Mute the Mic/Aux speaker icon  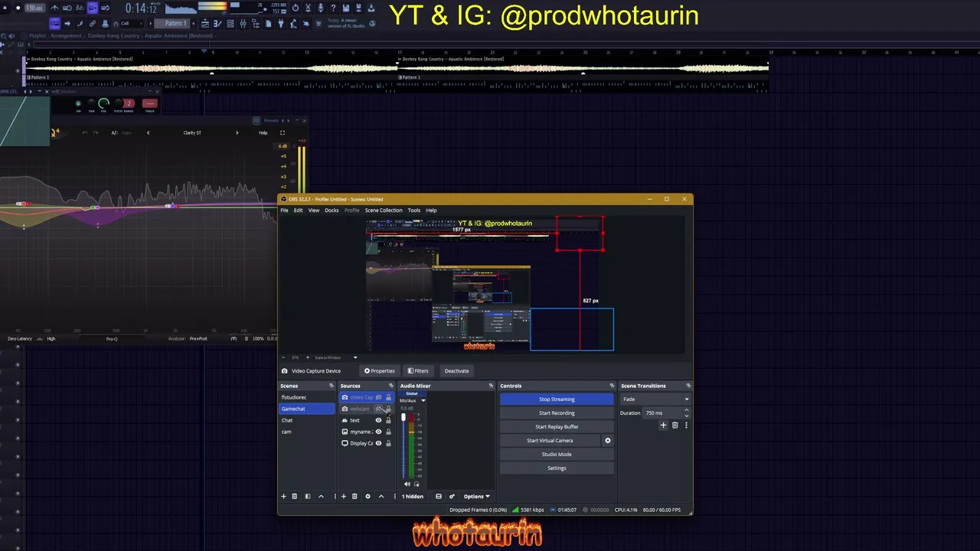pyautogui.click(x=407, y=484)
